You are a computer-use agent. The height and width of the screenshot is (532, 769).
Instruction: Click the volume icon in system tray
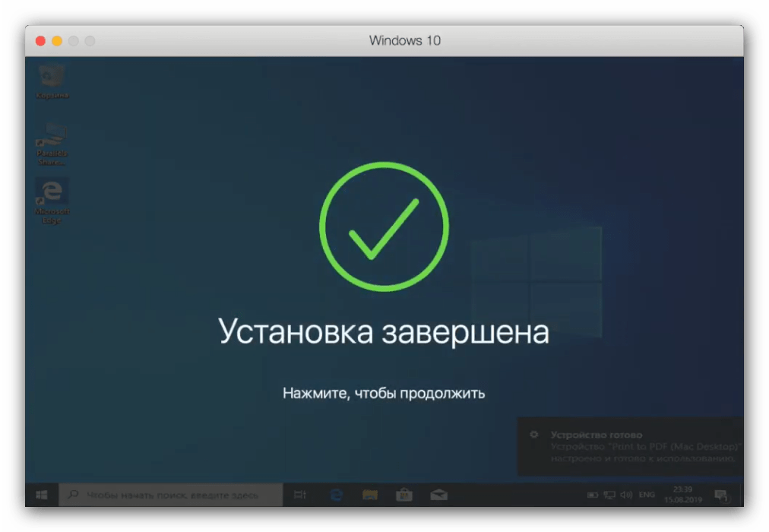coord(626,496)
